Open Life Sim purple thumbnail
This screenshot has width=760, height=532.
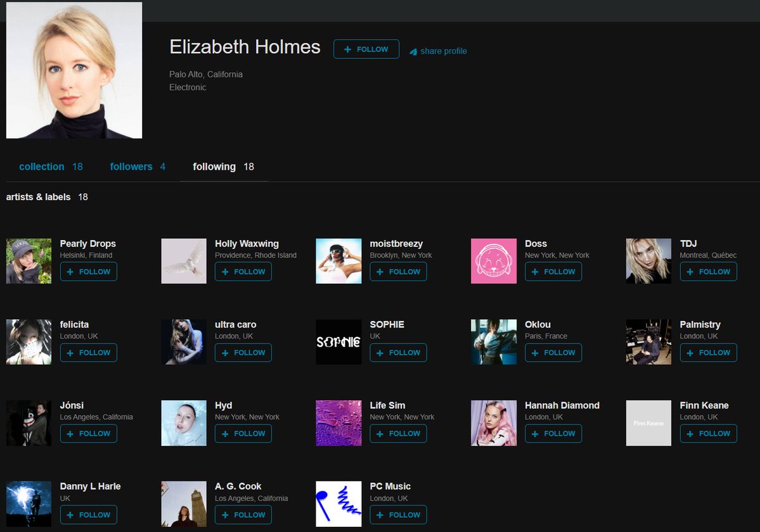tap(339, 422)
